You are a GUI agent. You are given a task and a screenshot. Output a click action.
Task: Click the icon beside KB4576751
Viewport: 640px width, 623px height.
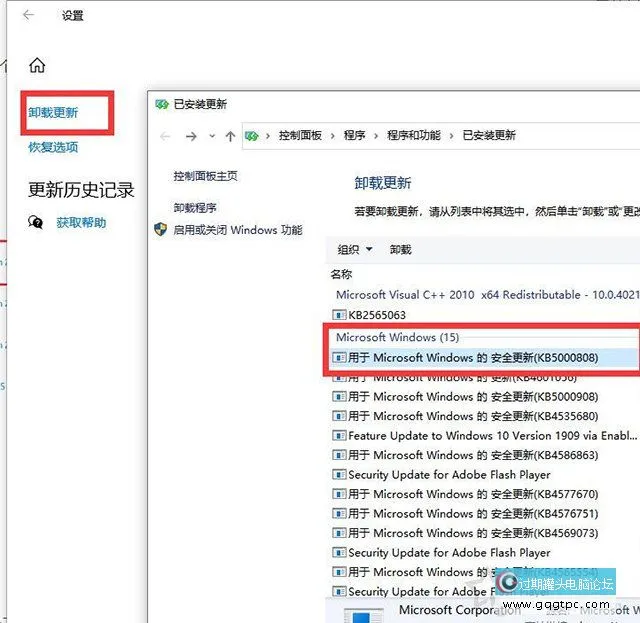339,514
